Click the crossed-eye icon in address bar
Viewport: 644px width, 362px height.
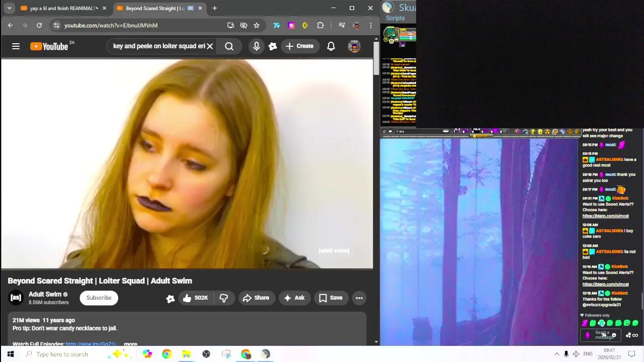click(244, 25)
